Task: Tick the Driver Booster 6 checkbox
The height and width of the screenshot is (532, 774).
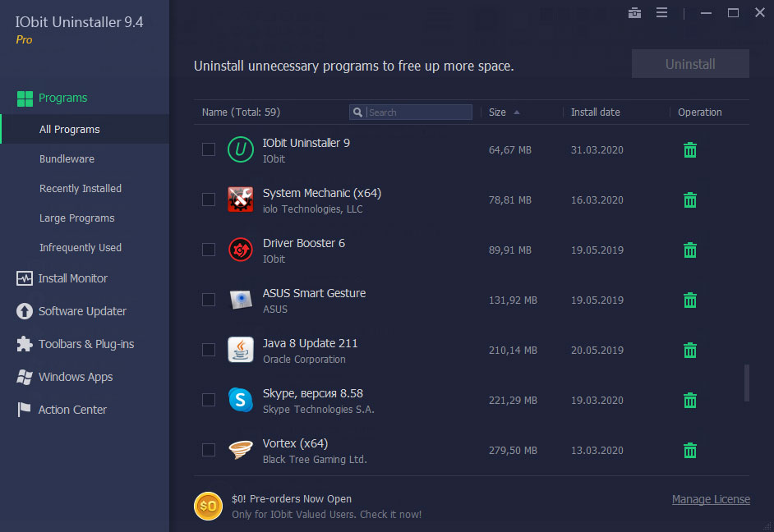Action: tap(209, 250)
